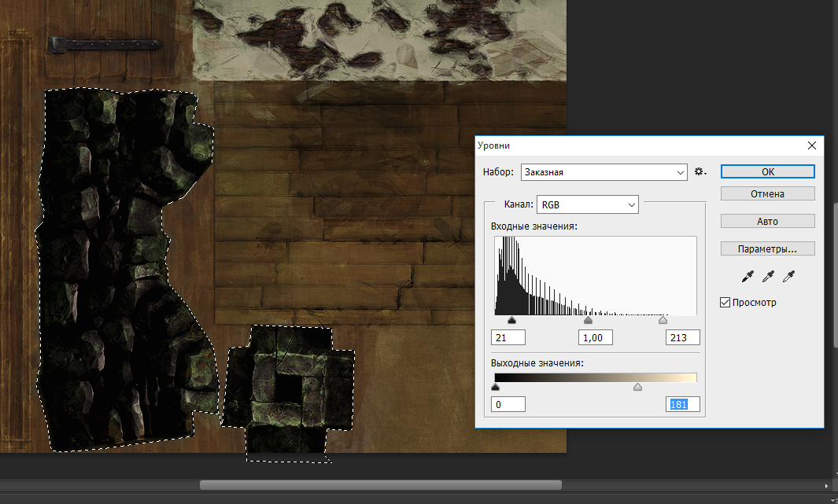Open the preset options gear menu
838x504 pixels.
[x=700, y=171]
